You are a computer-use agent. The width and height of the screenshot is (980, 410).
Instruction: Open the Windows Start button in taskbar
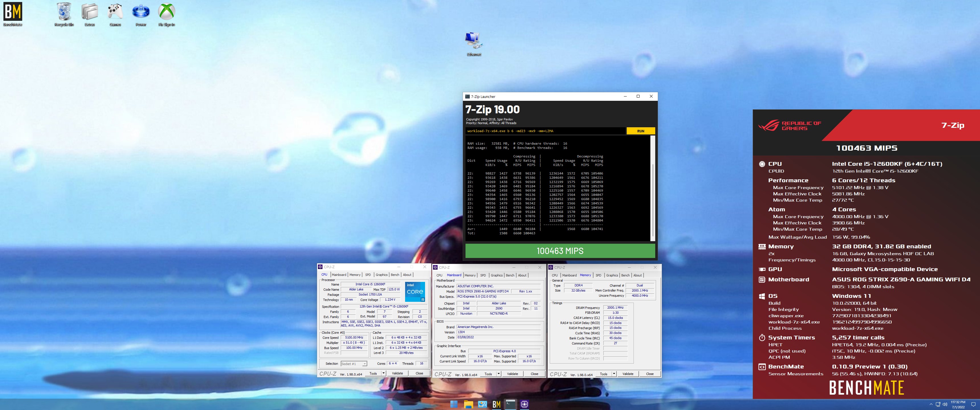click(x=454, y=404)
